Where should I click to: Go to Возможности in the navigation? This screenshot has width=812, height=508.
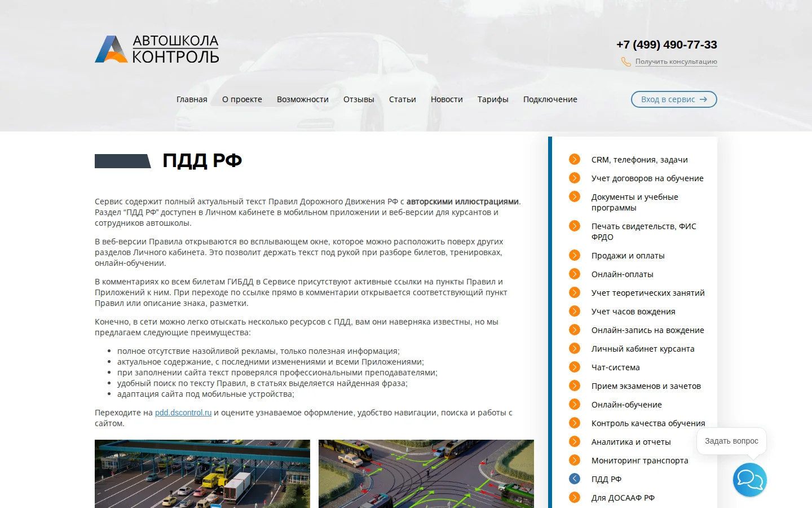point(303,99)
